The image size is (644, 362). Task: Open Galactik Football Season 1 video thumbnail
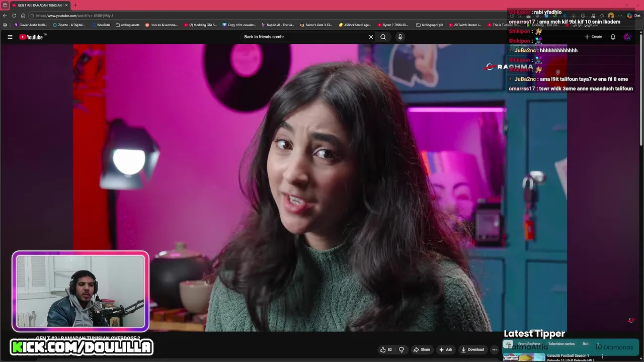pos(524,357)
